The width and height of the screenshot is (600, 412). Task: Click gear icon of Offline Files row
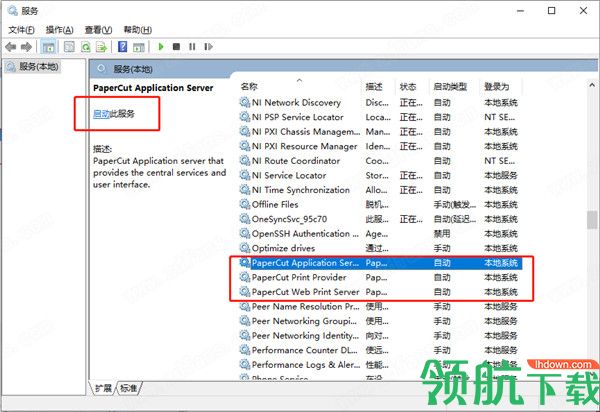click(x=245, y=204)
